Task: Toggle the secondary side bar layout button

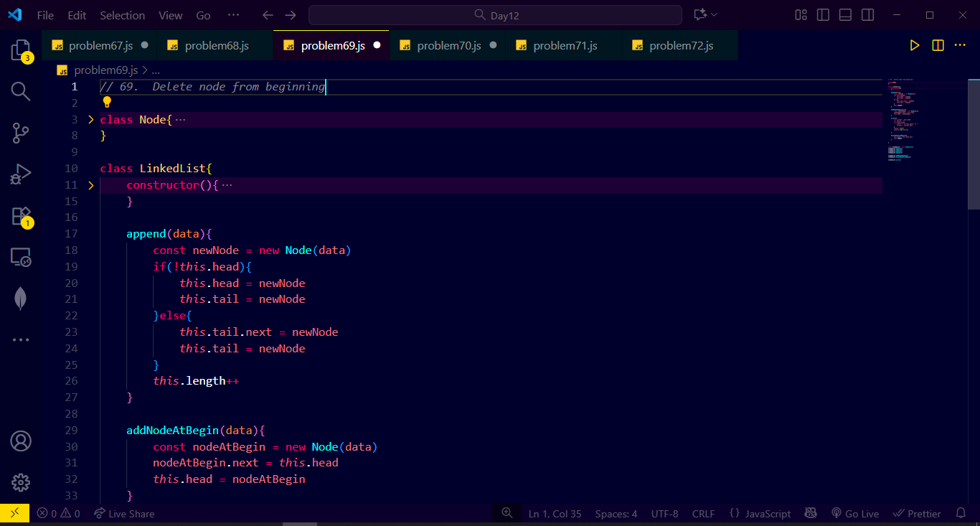Action: pos(867,15)
